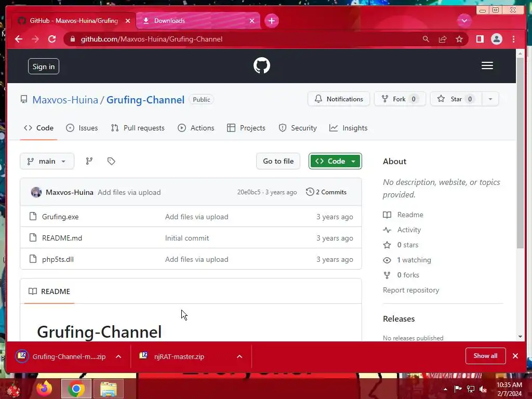Open Chrome profile avatar

pyautogui.click(x=496, y=39)
